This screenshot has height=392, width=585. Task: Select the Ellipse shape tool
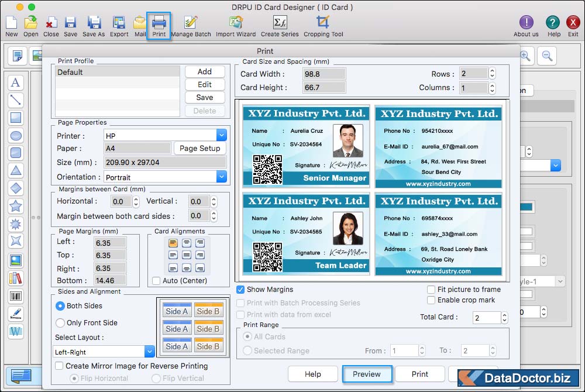coord(16,136)
